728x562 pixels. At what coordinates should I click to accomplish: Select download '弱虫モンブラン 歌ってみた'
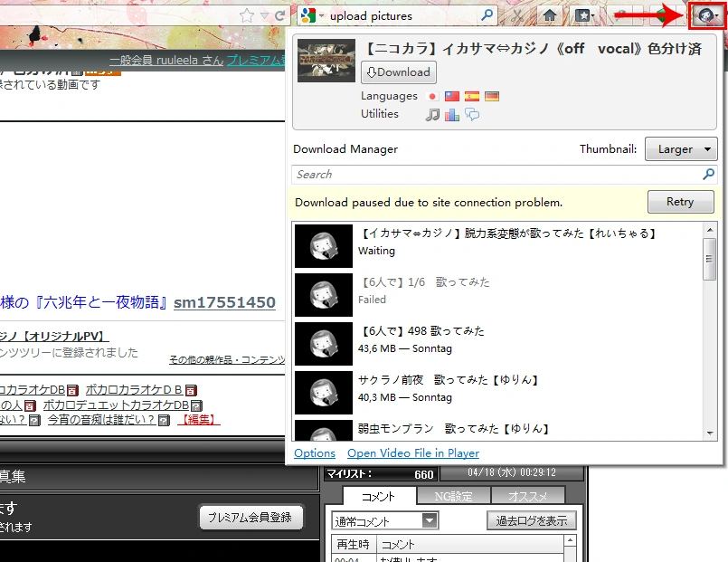(x=497, y=429)
